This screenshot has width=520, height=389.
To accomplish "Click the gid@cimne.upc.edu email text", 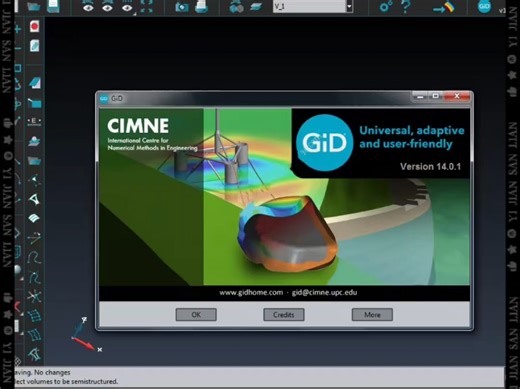I will (x=324, y=293).
